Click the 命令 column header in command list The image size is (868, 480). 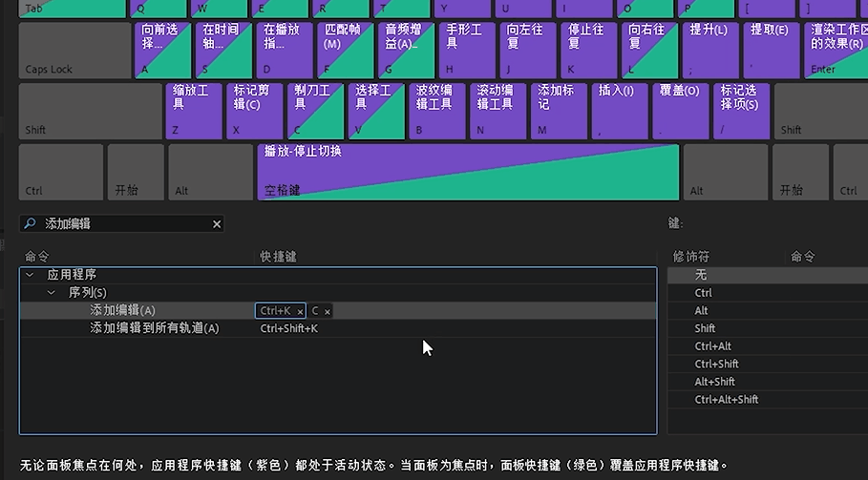point(37,257)
